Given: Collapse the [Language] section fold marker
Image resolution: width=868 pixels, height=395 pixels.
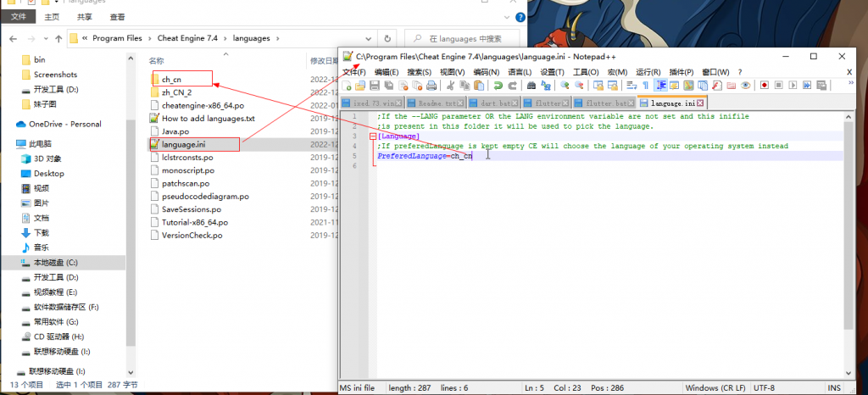Looking at the screenshot, I should click(x=373, y=136).
